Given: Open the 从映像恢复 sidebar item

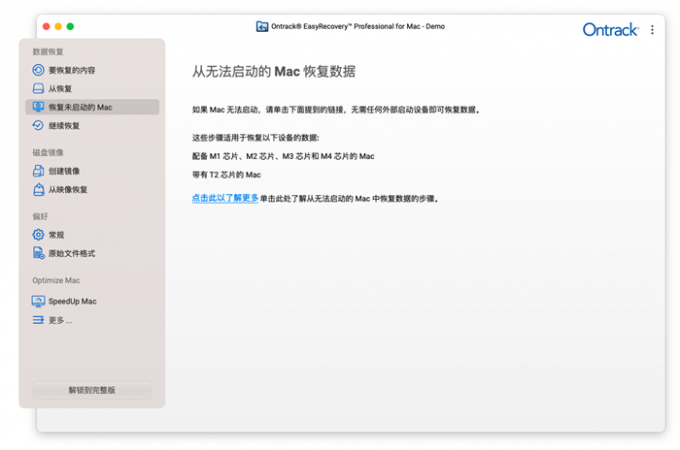Looking at the screenshot, I should click(92, 189).
